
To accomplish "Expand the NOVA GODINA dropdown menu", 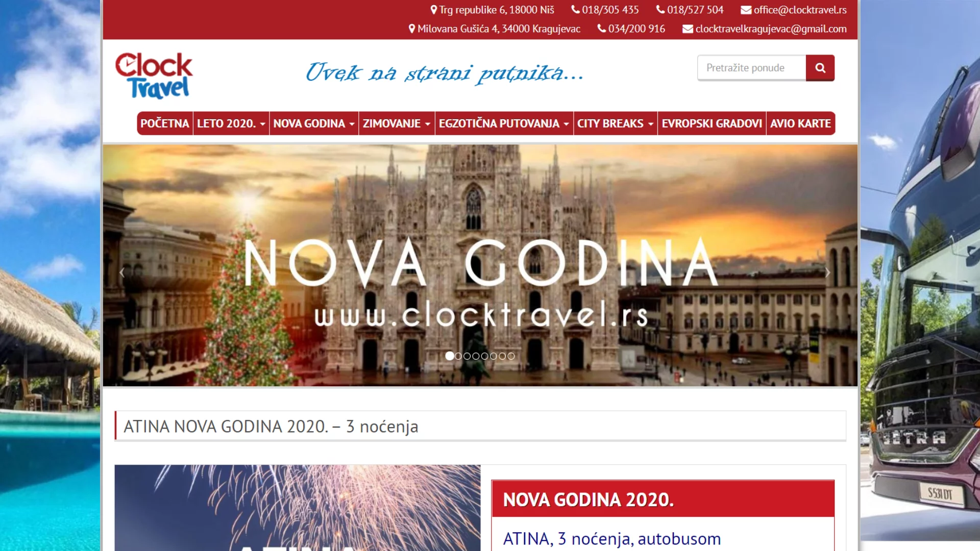I will click(314, 123).
